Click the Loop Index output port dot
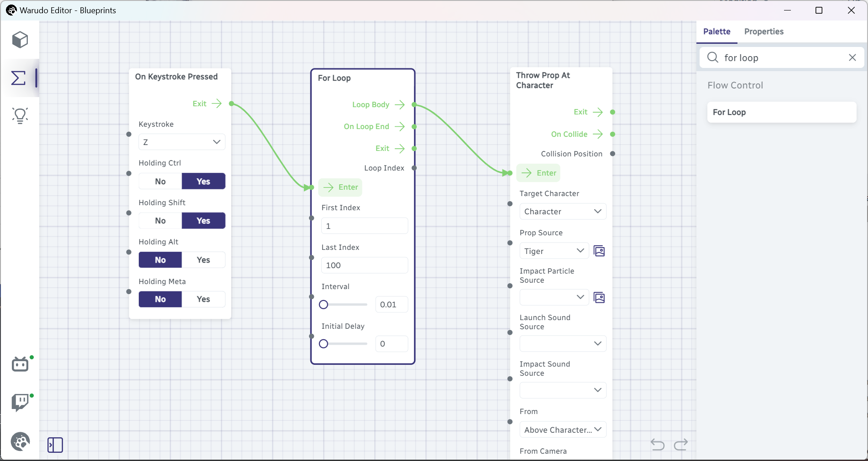The height and width of the screenshot is (461, 868). pyautogui.click(x=414, y=168)
